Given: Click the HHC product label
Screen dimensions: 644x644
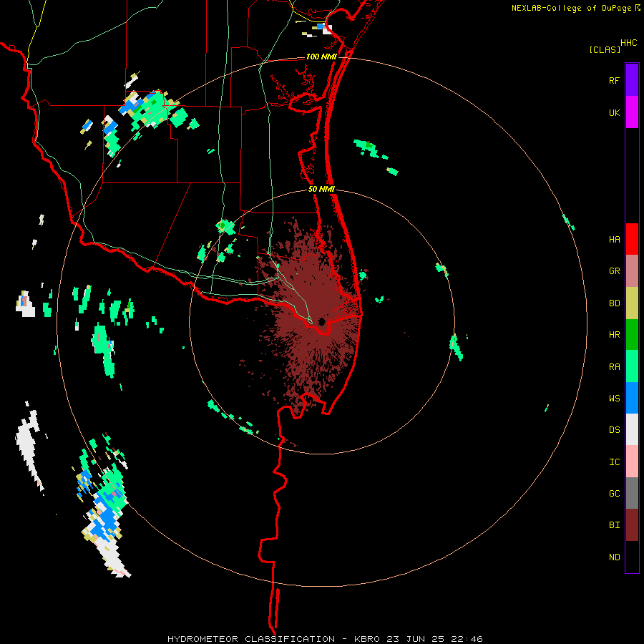Looking at the screenshot, I should 628,43.
